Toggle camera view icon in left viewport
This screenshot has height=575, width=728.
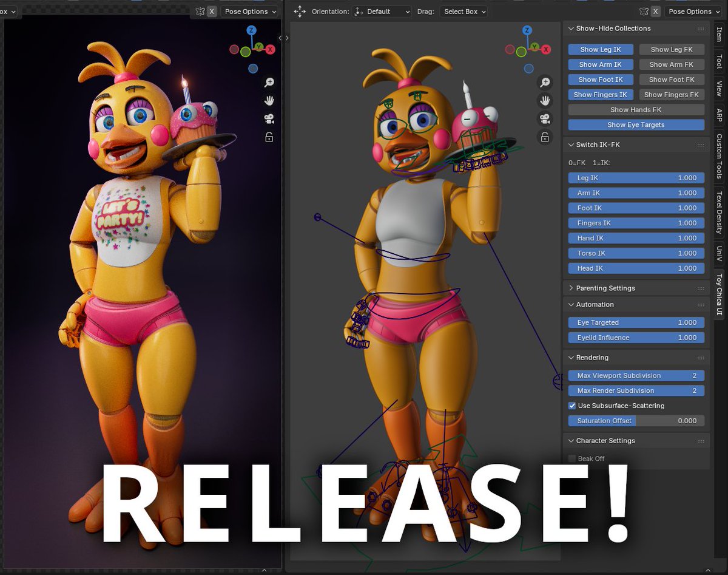pyautogui.click(x=269, y=119)
